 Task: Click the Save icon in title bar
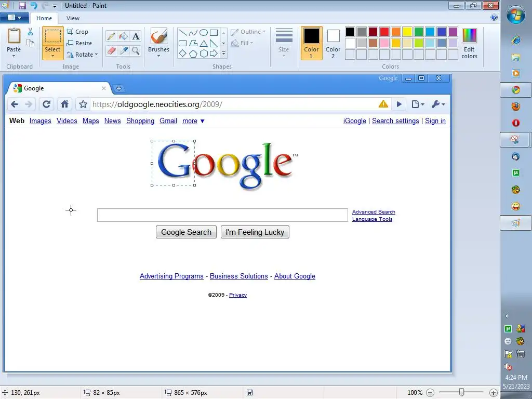[x=22, y=5]
